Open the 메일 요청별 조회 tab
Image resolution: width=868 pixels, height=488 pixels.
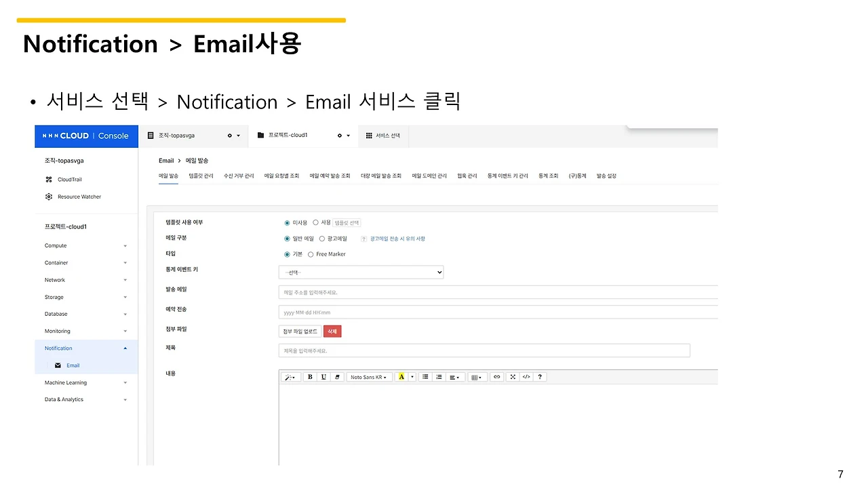[281, 176]
